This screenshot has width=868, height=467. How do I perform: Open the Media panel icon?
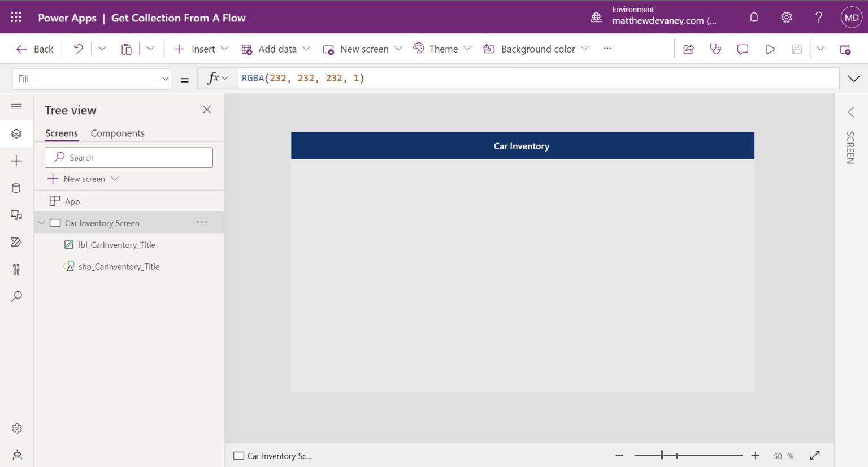pyautogui.click(x=16, y=215)
